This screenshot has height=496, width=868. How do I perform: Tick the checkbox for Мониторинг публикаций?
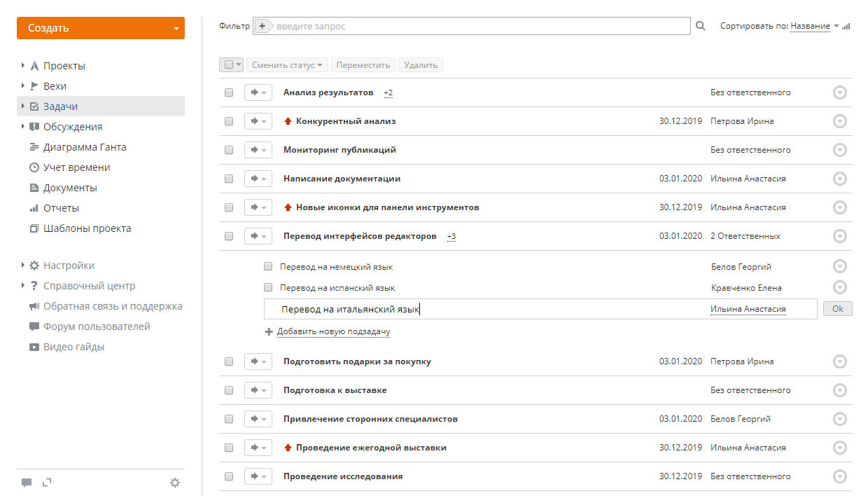click(x=229, y=150)
